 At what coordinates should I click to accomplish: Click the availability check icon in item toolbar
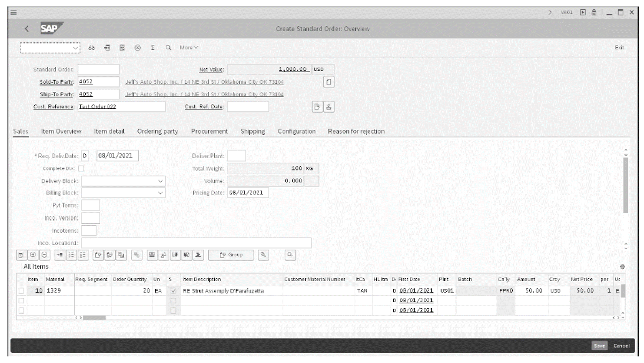tap(187, 255)
